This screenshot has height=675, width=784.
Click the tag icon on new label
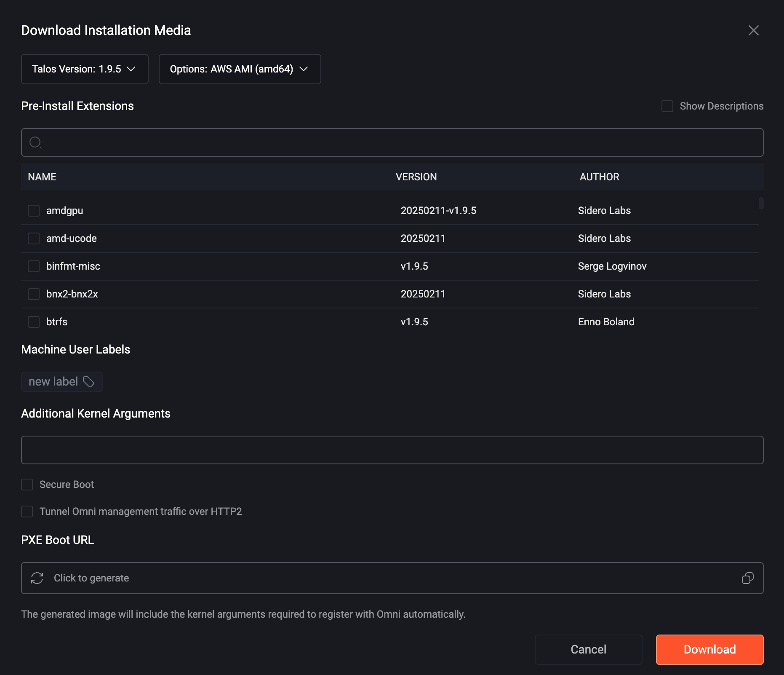(x=88, y=382)
